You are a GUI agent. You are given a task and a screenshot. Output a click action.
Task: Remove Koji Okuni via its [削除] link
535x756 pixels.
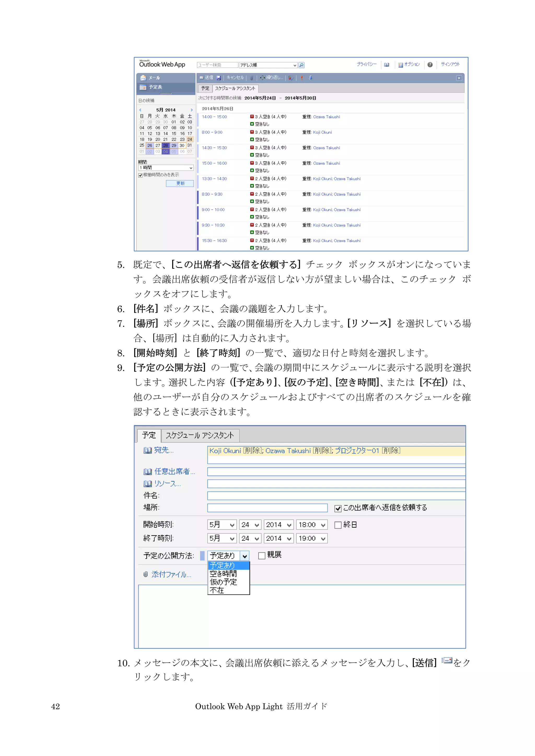(253, 451)
